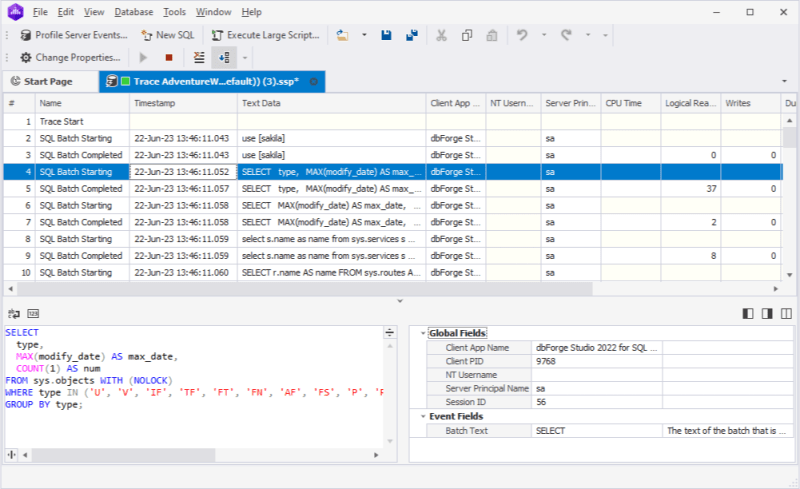Open the Undo history dropdown
800x489 pixels.
point(544,35)
